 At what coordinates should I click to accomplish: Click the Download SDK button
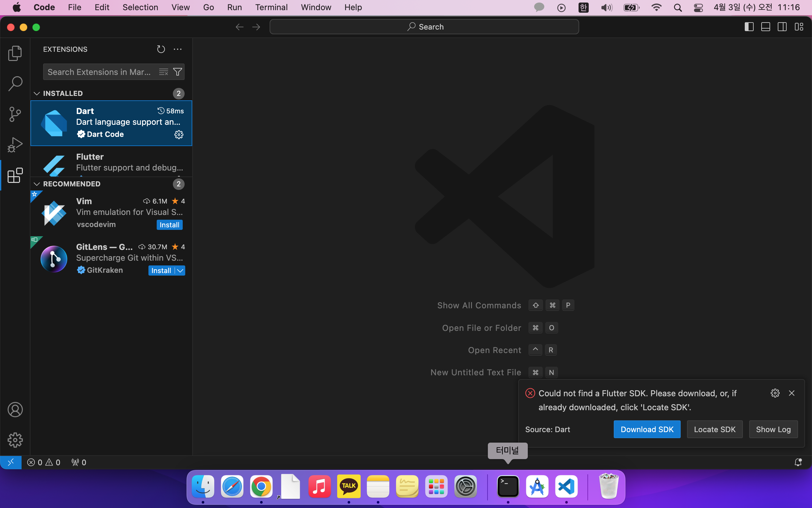[x=647, y=429]
